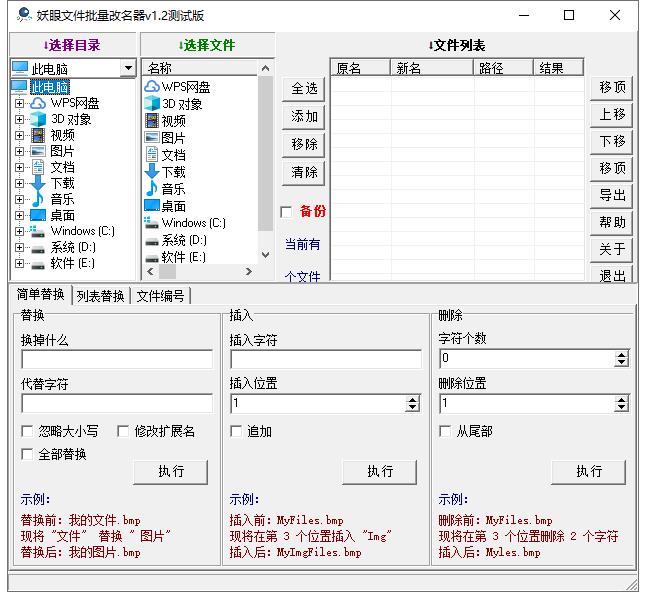Check the 从尾部 option
The height and width of the screenshot is (599, 646).
(446, 432)
